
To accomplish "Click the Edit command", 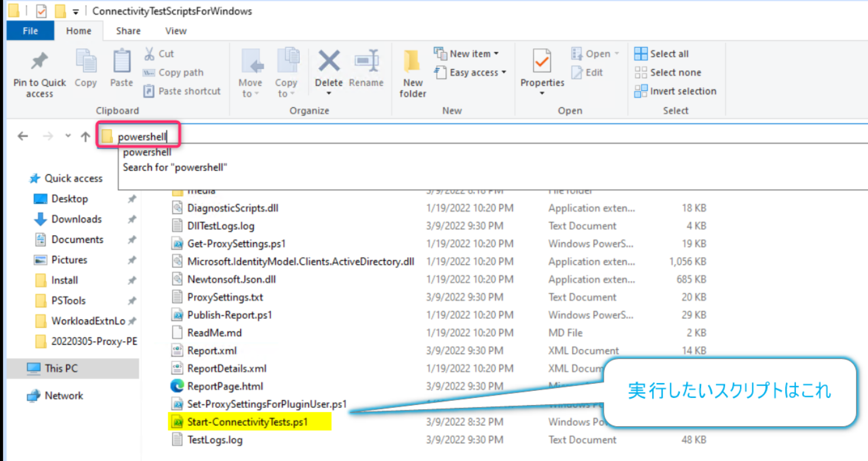I will [587, 73].
